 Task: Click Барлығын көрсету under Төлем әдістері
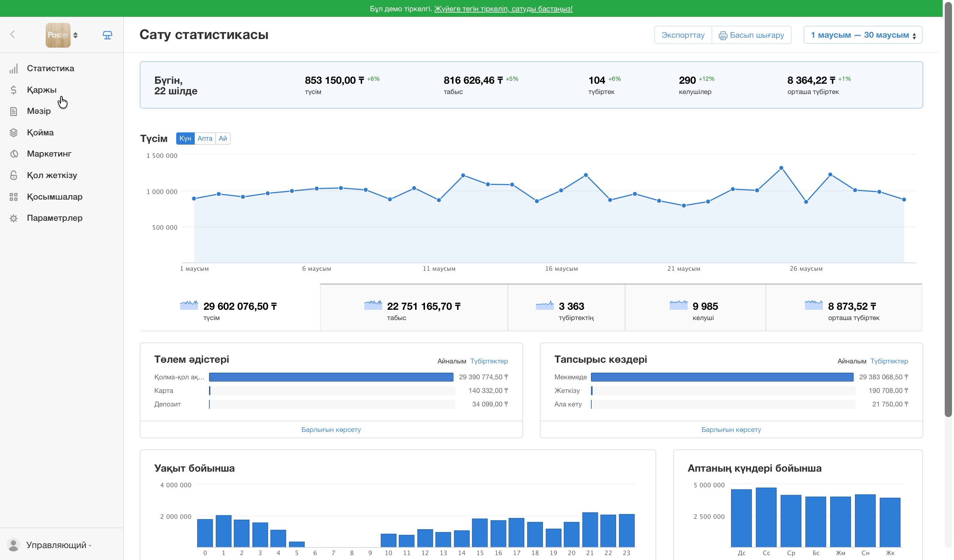(331, 430)
